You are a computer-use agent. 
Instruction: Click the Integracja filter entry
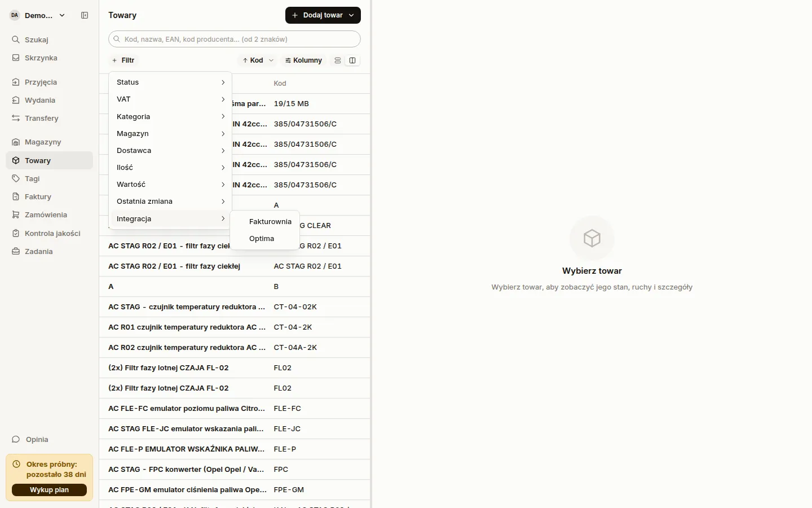tap(170, 218)
